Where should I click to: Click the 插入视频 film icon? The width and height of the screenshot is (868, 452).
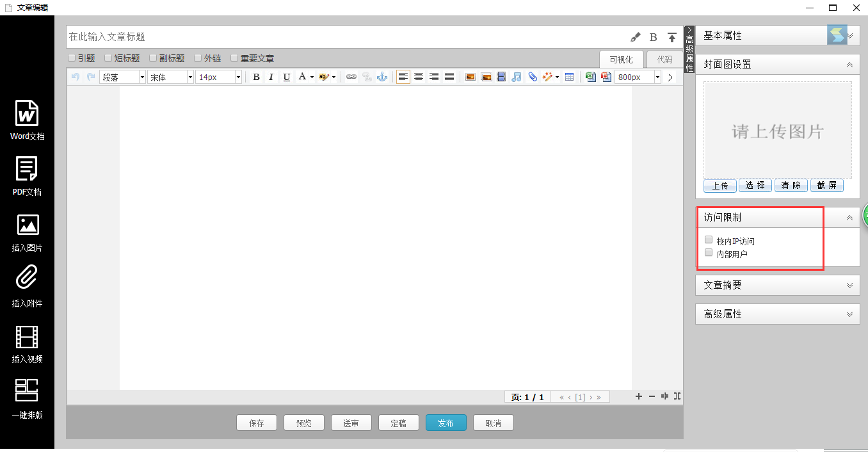27,337
